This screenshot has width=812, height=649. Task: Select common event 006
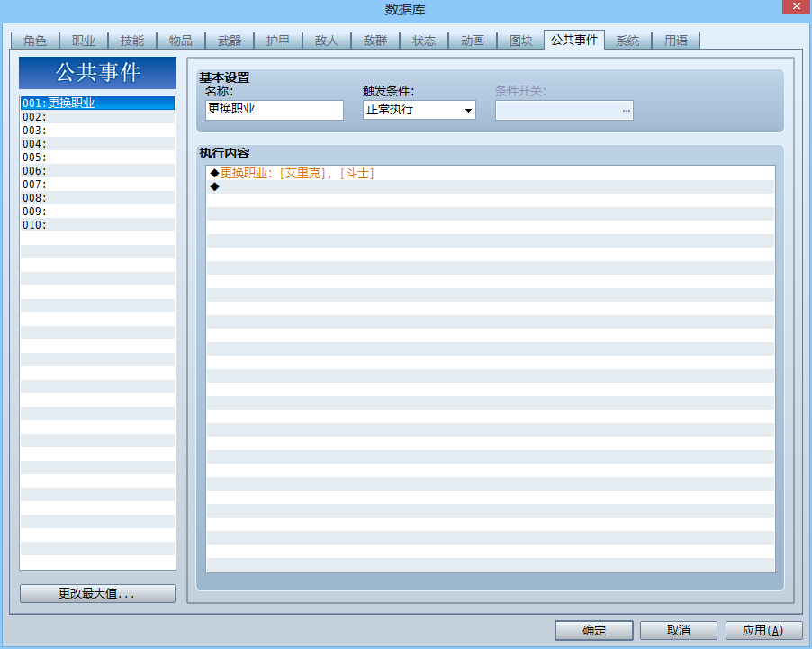click(97, 170)
